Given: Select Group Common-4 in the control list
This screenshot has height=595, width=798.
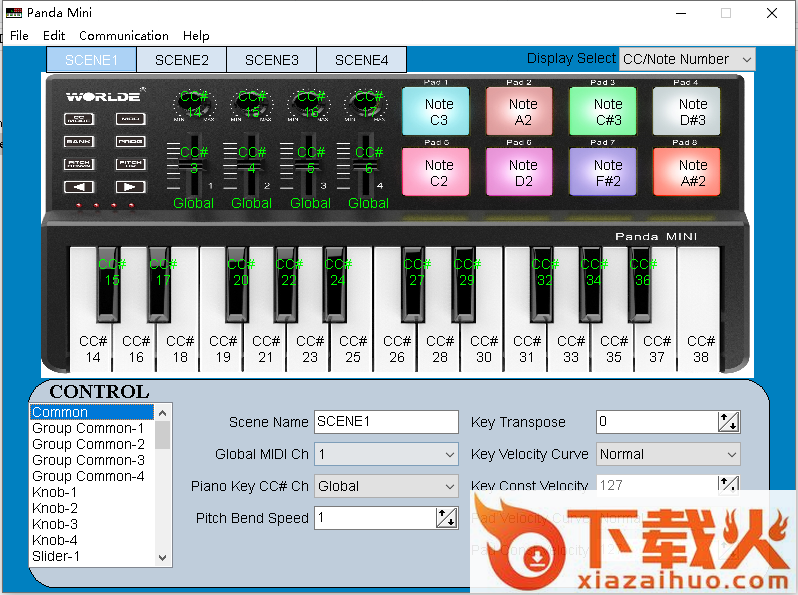Looking at the screenshot, I should 92,476.
